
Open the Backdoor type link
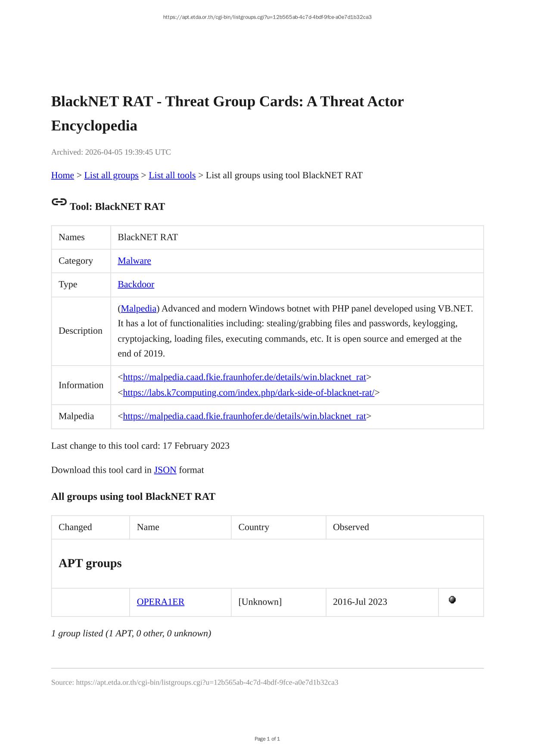[x=136, y=285]
